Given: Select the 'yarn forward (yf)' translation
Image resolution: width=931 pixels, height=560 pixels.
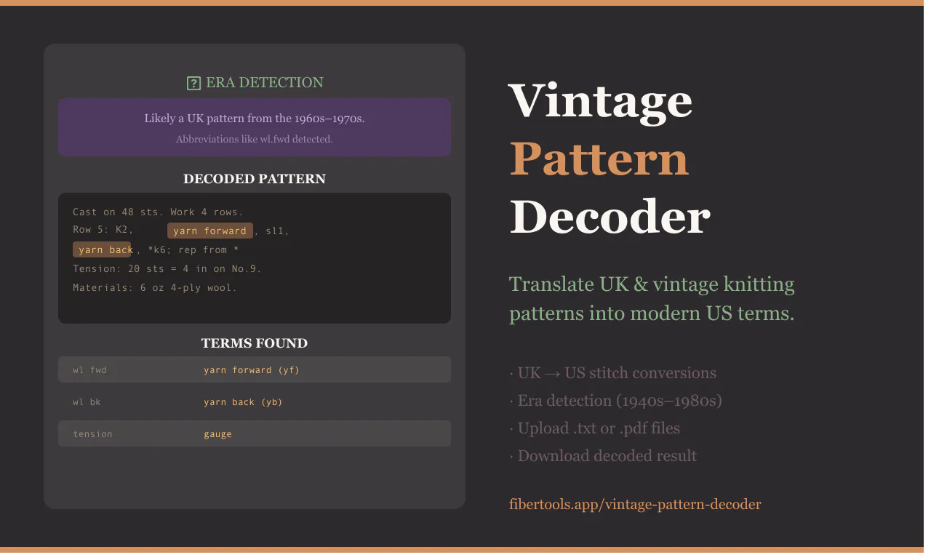Looking at the screenshot, I should click(252, 369).
